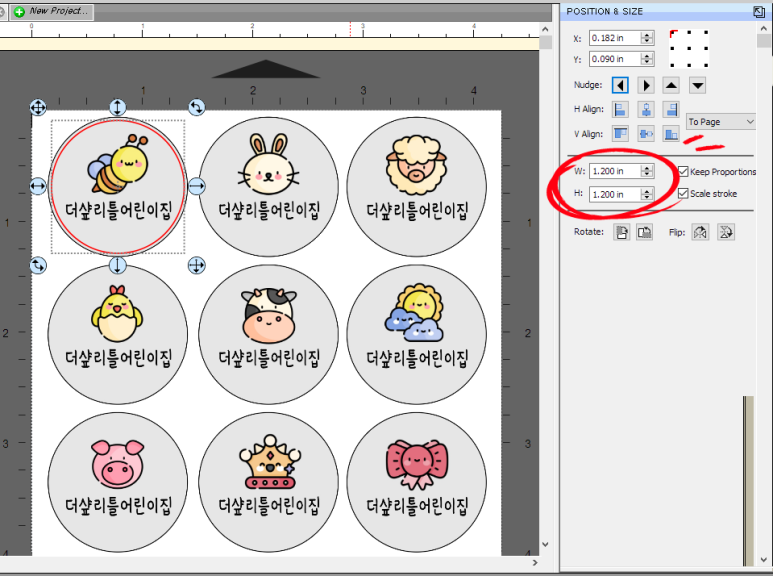Click the left horizontal resize handle

click(38, 186)
